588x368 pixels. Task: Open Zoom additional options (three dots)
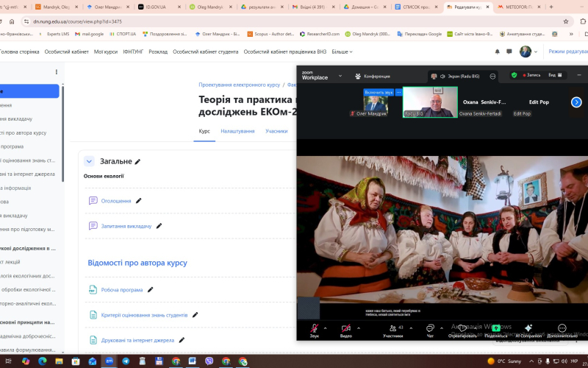pos(562,328)
